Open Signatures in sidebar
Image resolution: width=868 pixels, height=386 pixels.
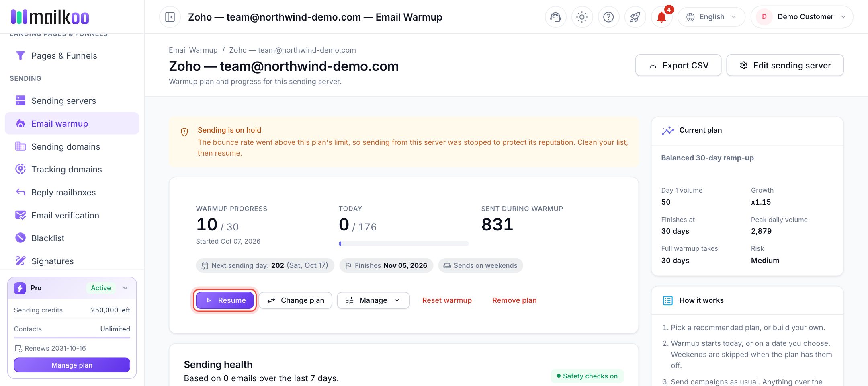[72, 261]
